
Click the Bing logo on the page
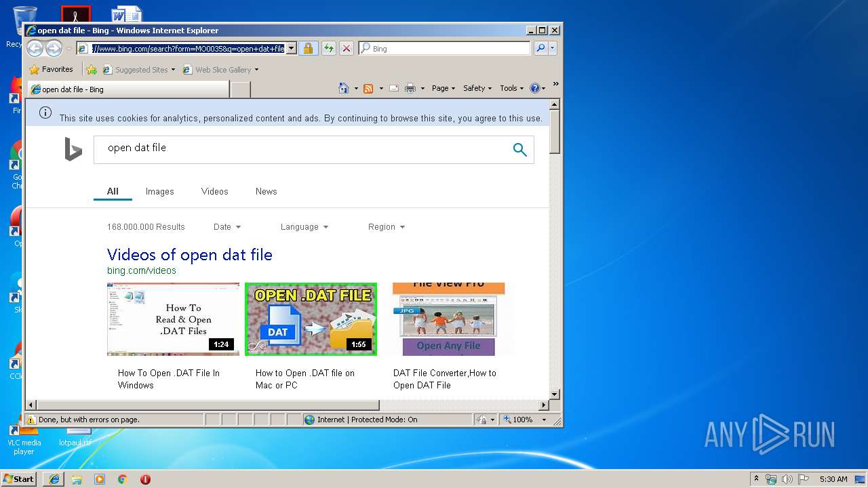coord(73,149)
